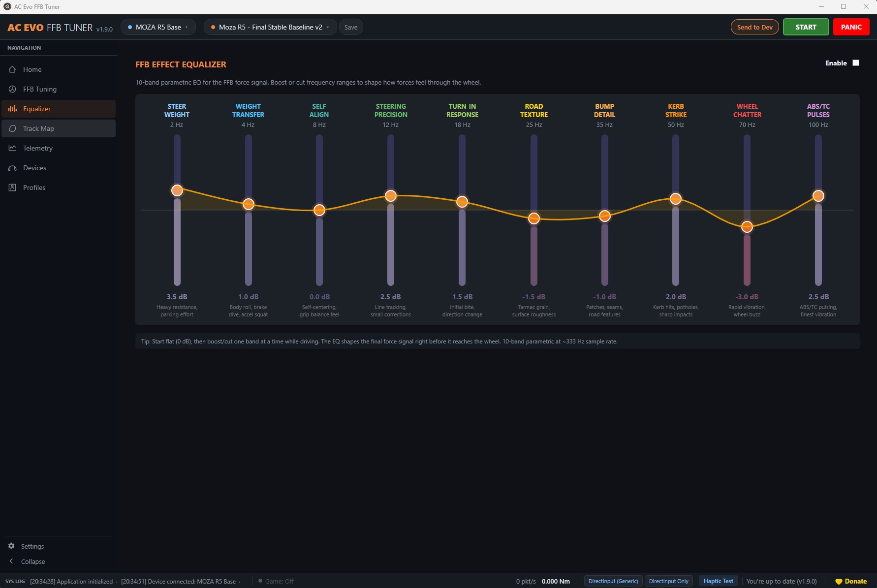Image resolution: width=877 pixels, height=588 pixels.
Task: Click the Weight Transfer 4 Hz slider handle
Action: pos(249,204)
